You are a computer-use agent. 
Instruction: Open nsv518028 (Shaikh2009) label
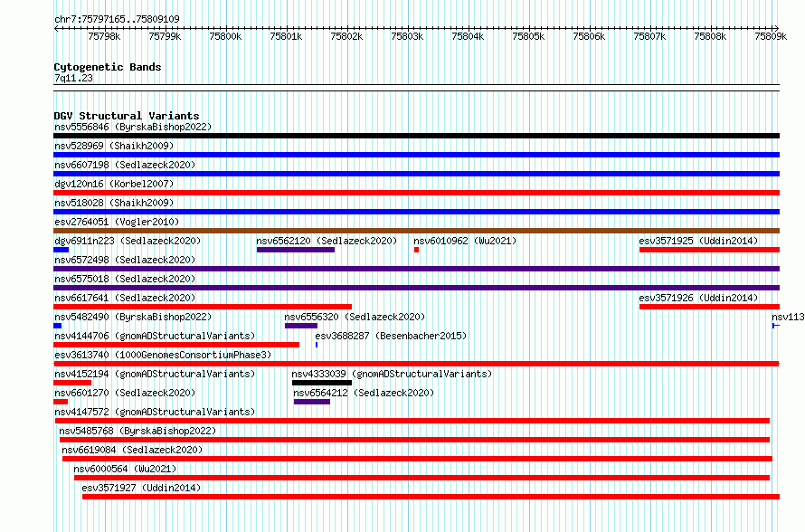point(114,203)
